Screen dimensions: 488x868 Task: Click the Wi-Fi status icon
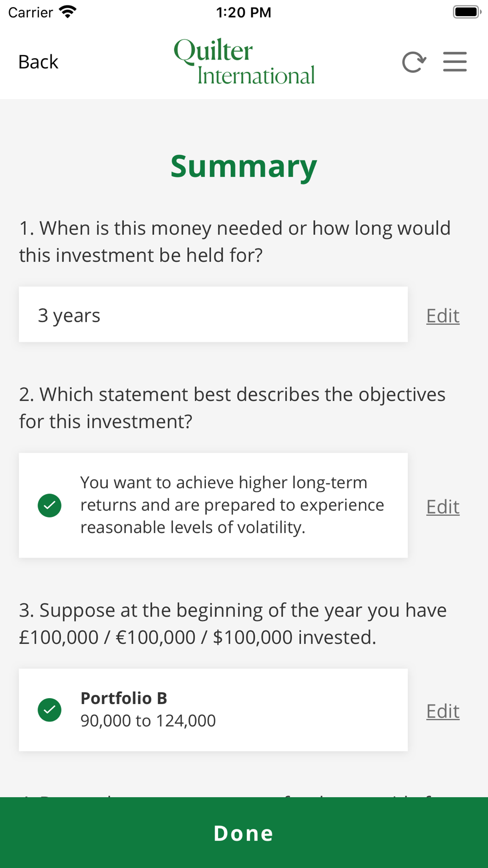point(68,12)
